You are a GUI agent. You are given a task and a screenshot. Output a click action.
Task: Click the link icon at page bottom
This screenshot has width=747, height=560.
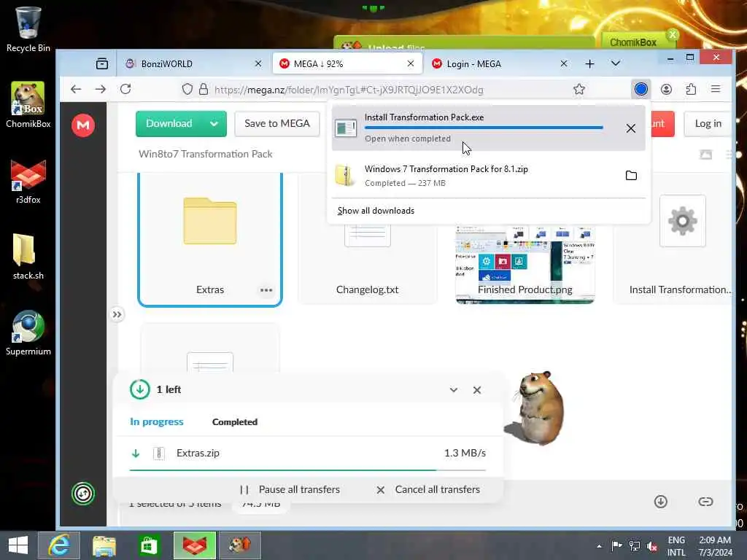[x=705, y=502]
